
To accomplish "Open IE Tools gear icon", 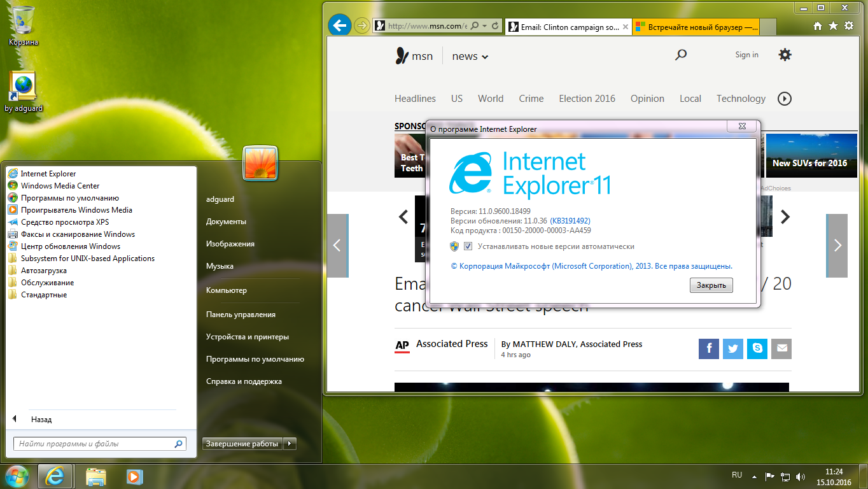I will pyautogui.click(x=849, y=26).
